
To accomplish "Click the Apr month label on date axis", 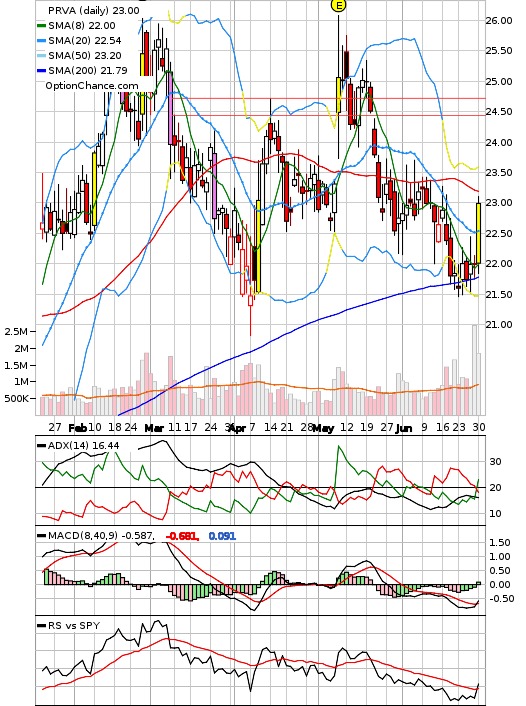I will pos(237,428).
